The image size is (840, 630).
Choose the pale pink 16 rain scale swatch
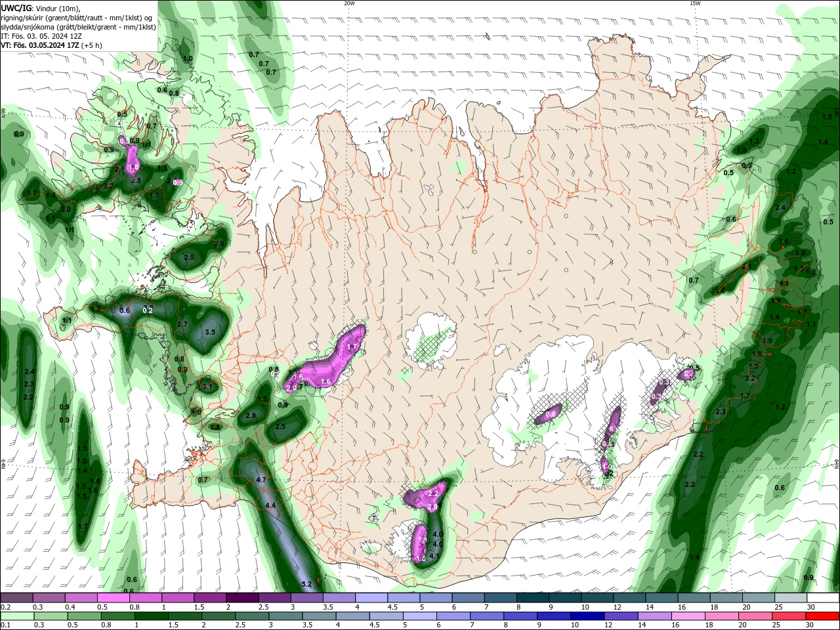[x=689, y=616]
